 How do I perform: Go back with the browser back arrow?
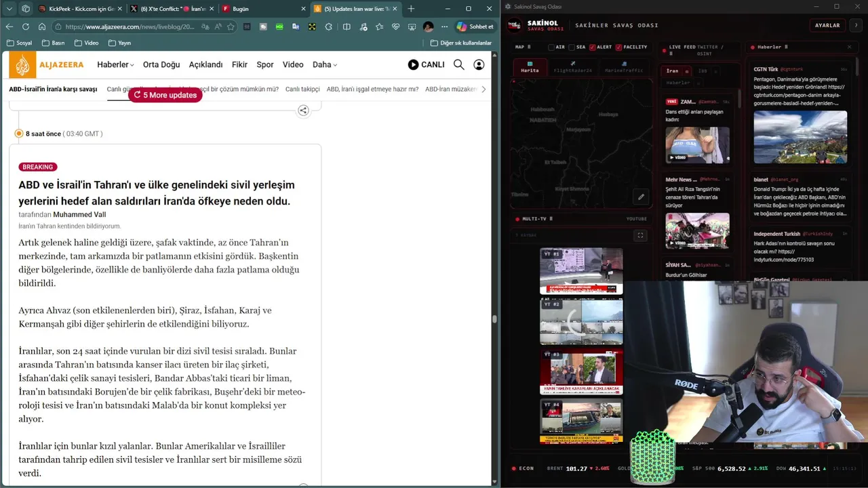9,27
